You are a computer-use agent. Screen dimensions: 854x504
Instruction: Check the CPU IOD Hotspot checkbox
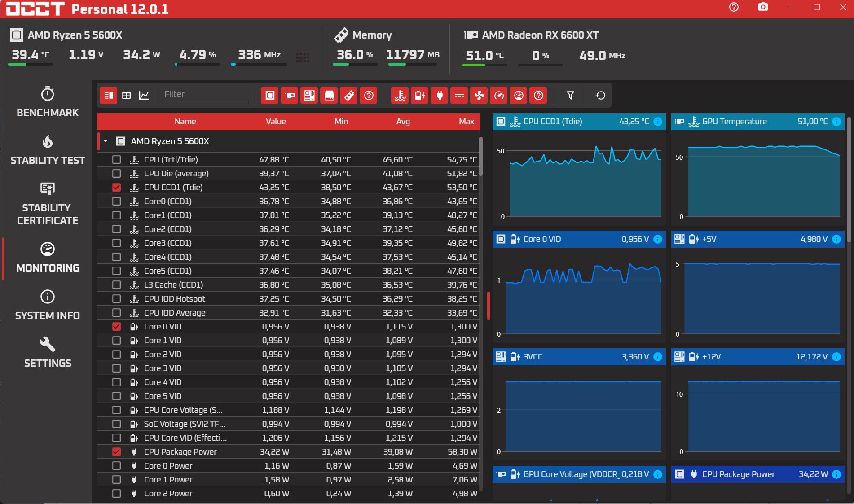point(117,298)
